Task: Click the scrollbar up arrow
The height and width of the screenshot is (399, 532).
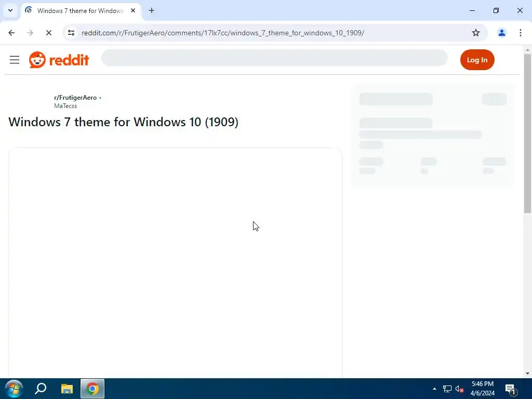Action: (527, 50)
